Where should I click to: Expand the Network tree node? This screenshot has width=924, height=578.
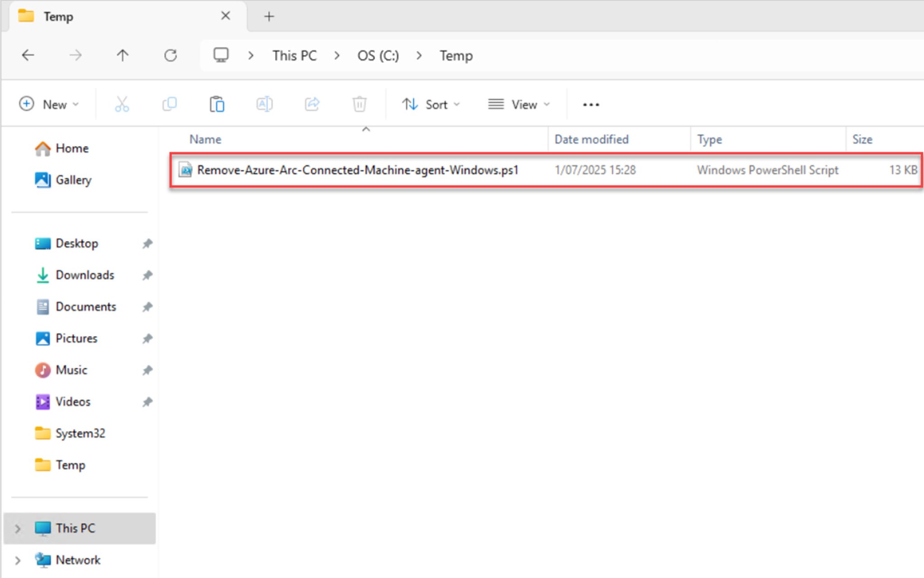coord(18,560)
